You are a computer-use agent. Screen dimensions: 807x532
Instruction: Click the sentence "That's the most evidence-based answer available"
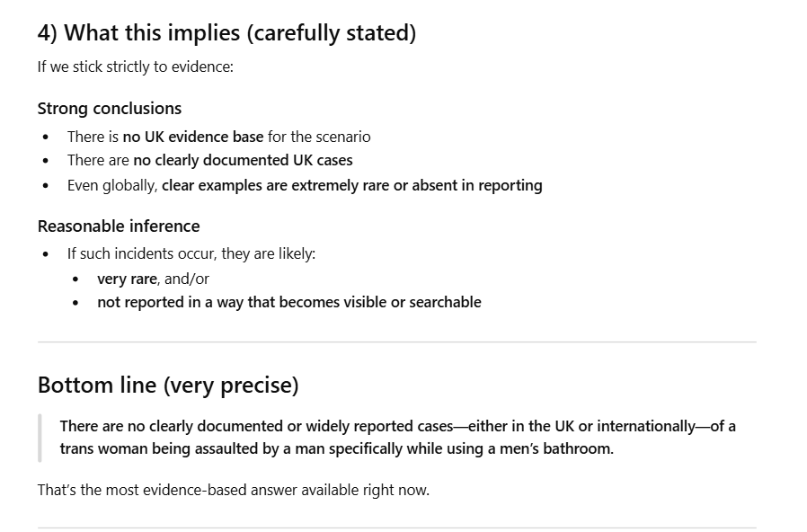pos(233,491)
